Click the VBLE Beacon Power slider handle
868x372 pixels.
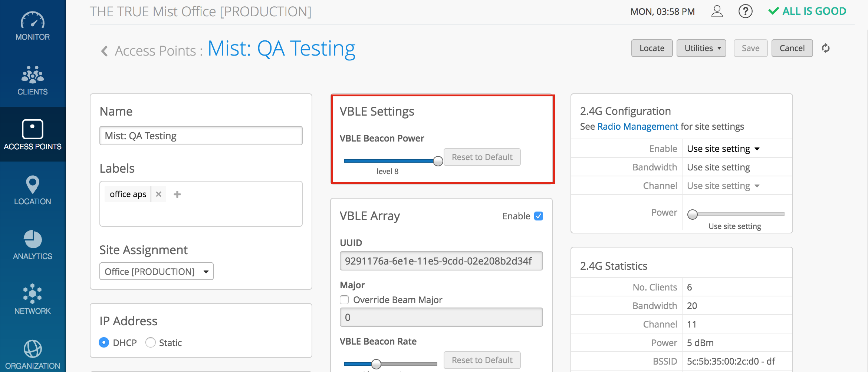(438, 161)
